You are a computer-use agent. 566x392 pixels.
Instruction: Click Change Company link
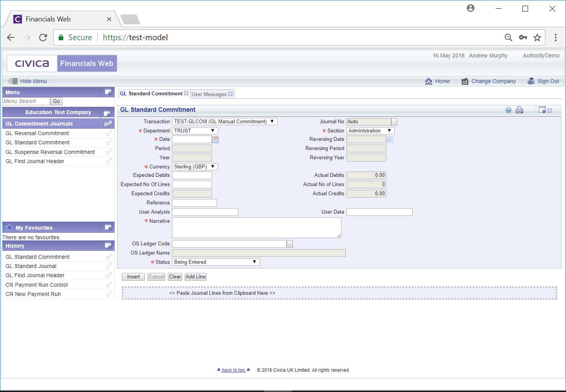[x=489, y=81]
